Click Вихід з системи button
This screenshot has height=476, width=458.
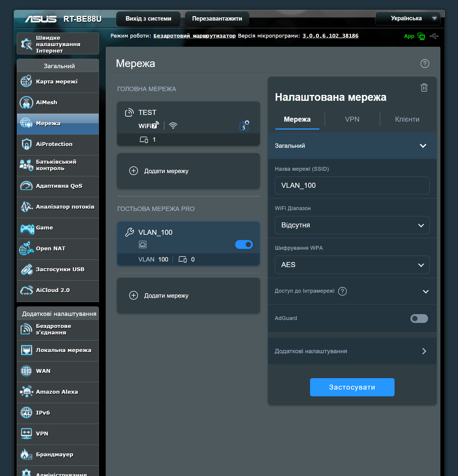(x=148, y=19)
